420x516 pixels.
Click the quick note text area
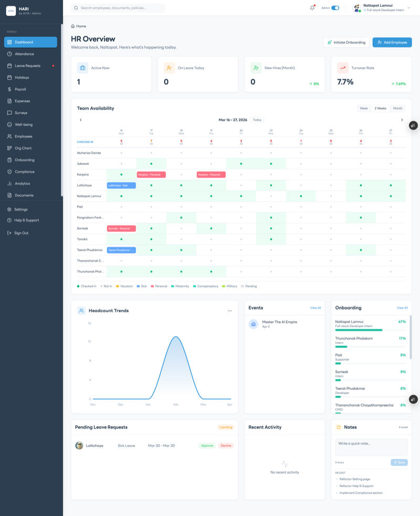coord(371,447)
